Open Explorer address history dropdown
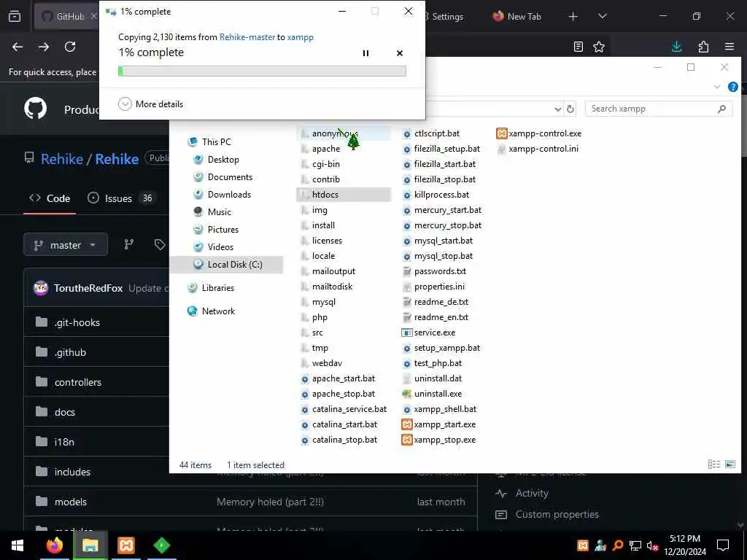Screen dimensions: 747x560 pos(558,109)
